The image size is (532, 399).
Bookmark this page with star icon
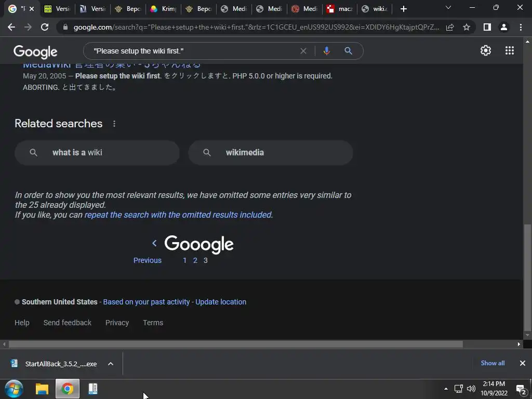click(x=467, y=27)
